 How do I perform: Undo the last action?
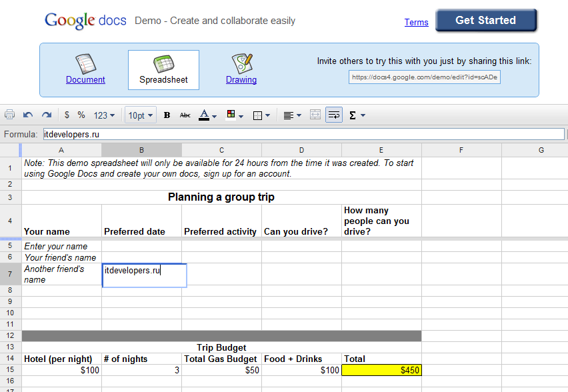(x=28, y=115)
